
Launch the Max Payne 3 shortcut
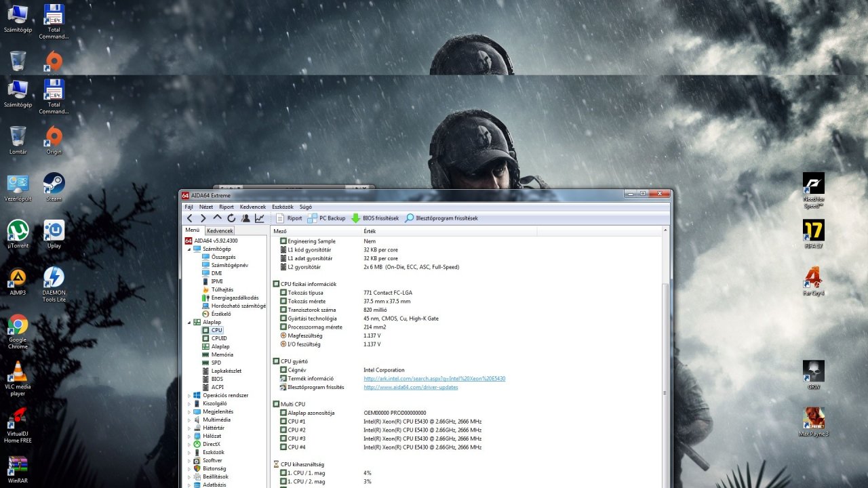pos(813,422)
